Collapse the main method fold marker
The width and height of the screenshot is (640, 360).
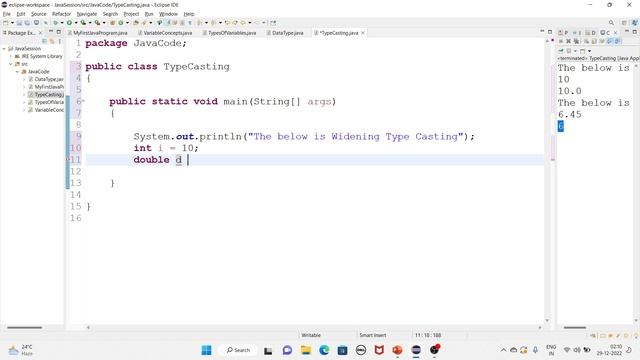tap(84, 101)
